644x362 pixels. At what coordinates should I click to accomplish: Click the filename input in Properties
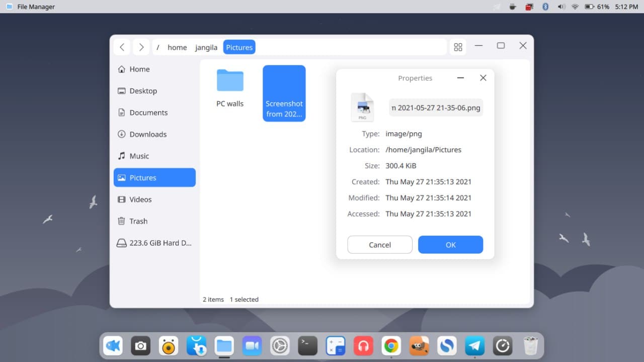point(436,107)
